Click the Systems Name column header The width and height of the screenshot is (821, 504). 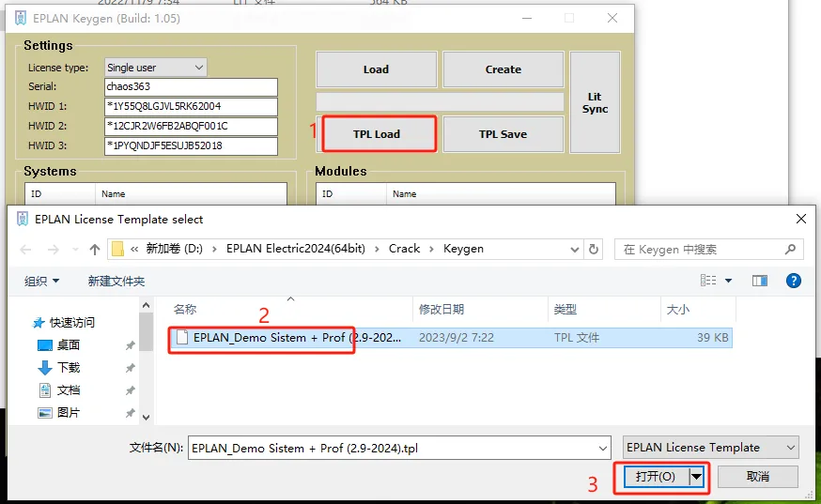pyautogui.click(x=191, y=193)
